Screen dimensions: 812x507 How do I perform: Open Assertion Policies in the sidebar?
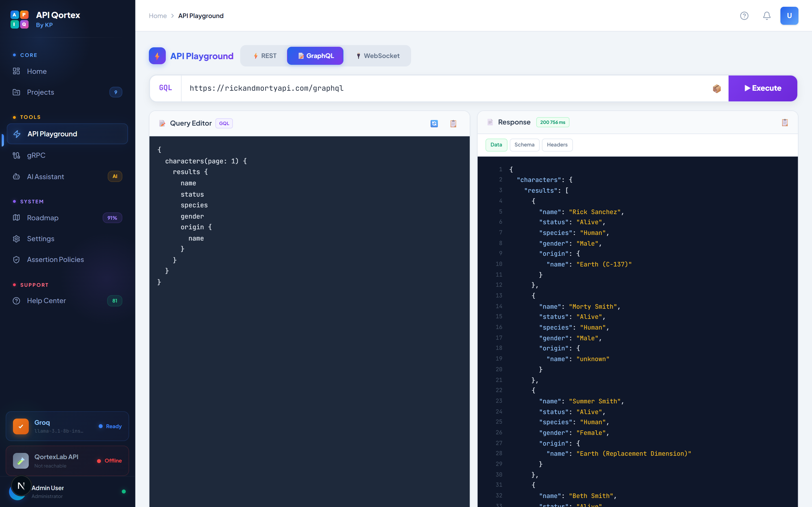55,259
